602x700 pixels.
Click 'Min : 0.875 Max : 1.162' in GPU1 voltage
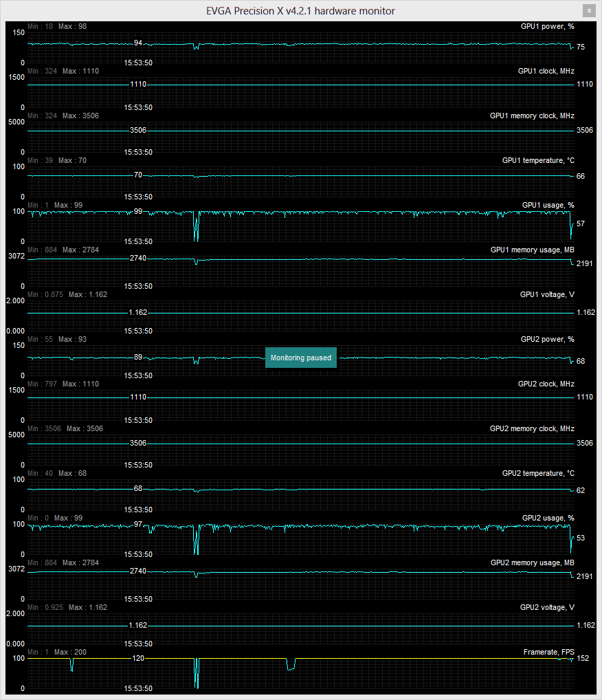coord(67,294)
